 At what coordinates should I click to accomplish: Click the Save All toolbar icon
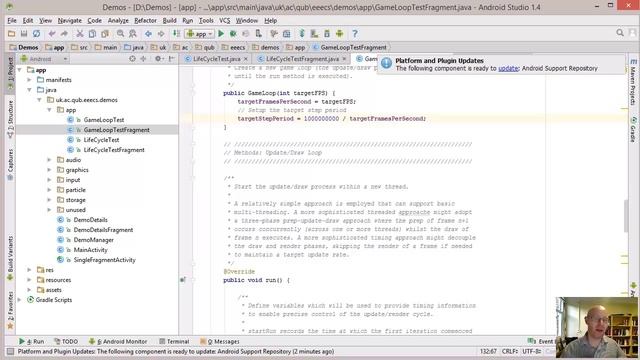24,33
